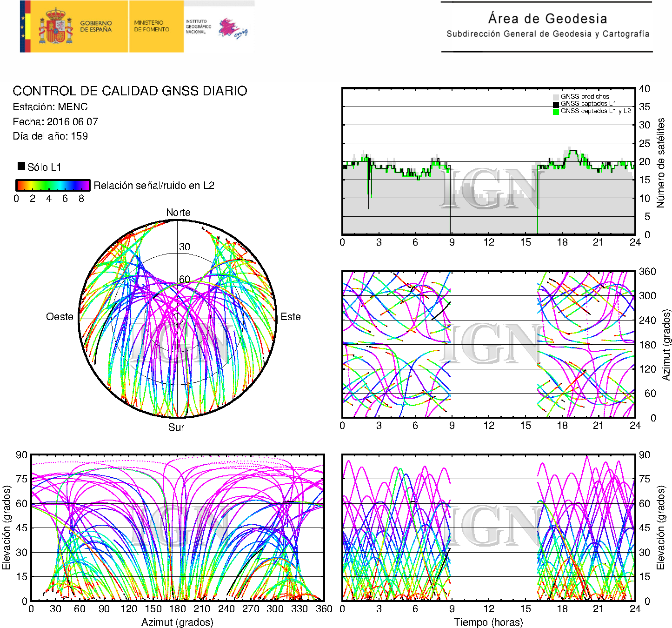Click the Área de Geodesia heading
Viewport: 672px width, 628px height.
pyautogui.click(x=547, y=19)
